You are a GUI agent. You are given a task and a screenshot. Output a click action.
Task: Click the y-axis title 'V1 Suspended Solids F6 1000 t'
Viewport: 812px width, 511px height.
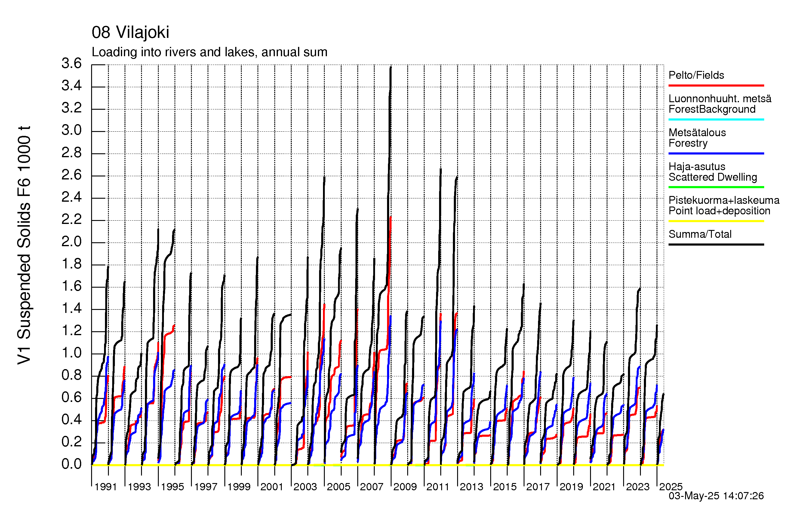coord(24,245)
